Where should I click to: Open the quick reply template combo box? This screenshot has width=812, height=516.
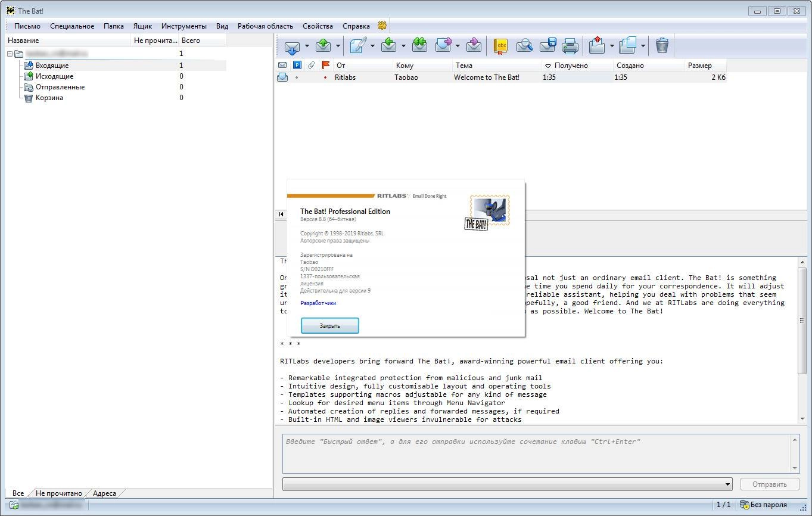click(x=508, y=484)
